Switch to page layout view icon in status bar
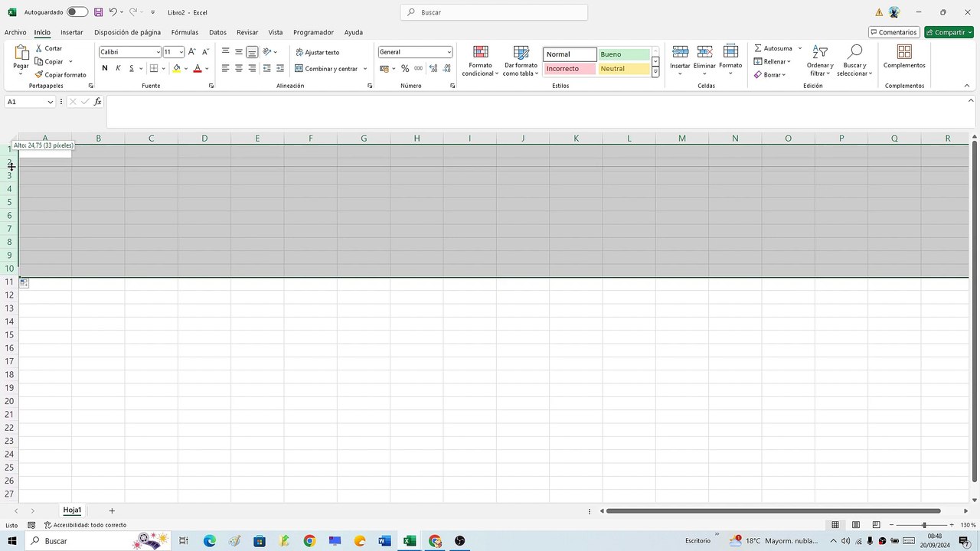Viewport: 980px width, 551px height. pos(855,525)
